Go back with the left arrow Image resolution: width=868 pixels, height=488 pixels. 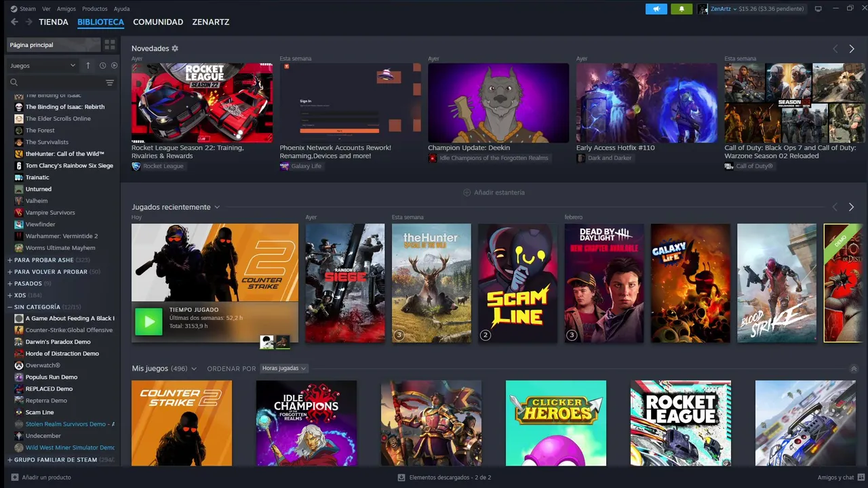coord(14,22)
